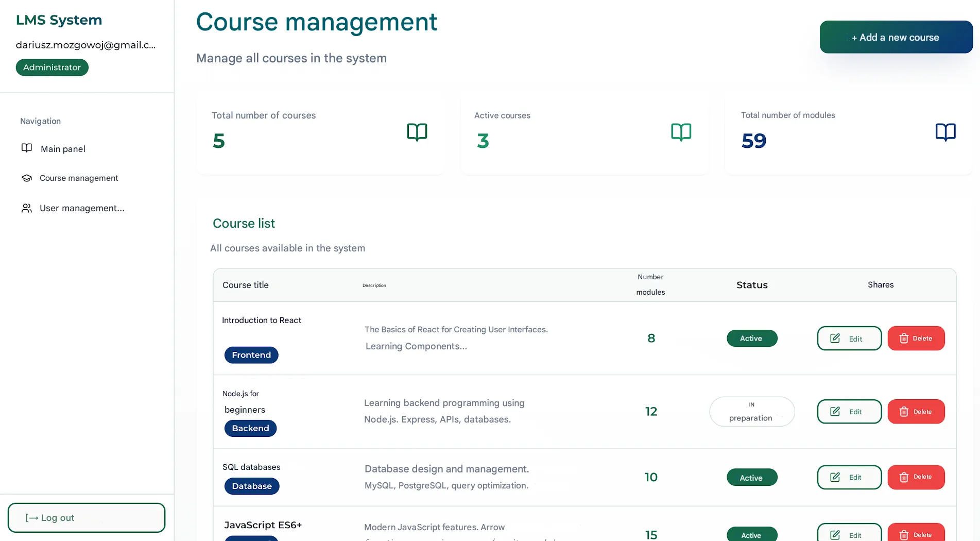Click the trash icon to delete SQL databases
Viewport: 980px width, 541px height.
(x=904, y=477)
